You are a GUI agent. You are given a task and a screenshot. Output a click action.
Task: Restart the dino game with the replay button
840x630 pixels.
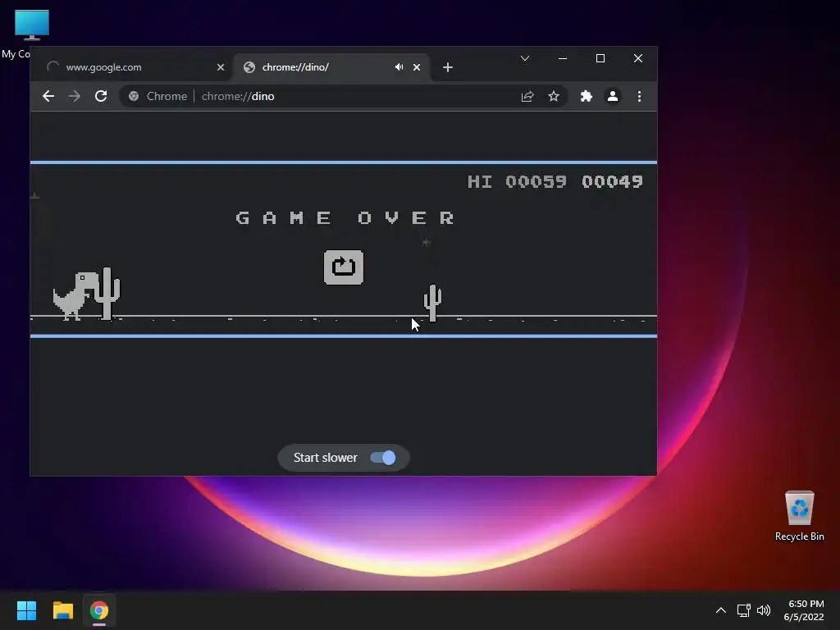point(344,267)
